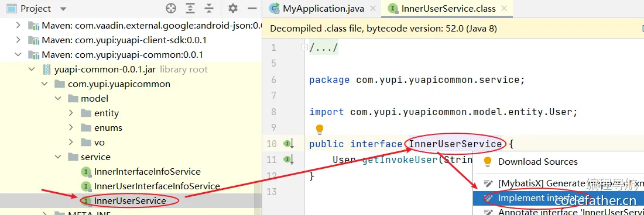Collapse yuapi-common-0.0.1.jar node
This screenshot has height=215, width=644.
click(x=32, y=70)
